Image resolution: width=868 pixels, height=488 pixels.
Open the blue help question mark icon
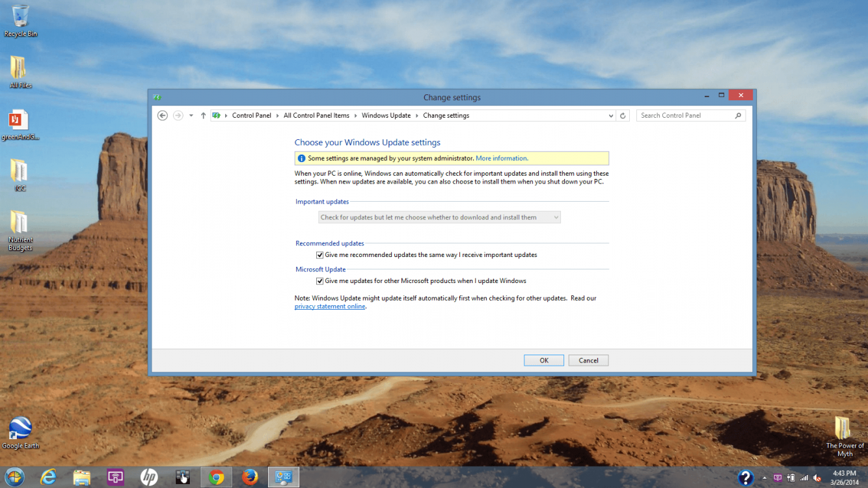coord(746,478)
